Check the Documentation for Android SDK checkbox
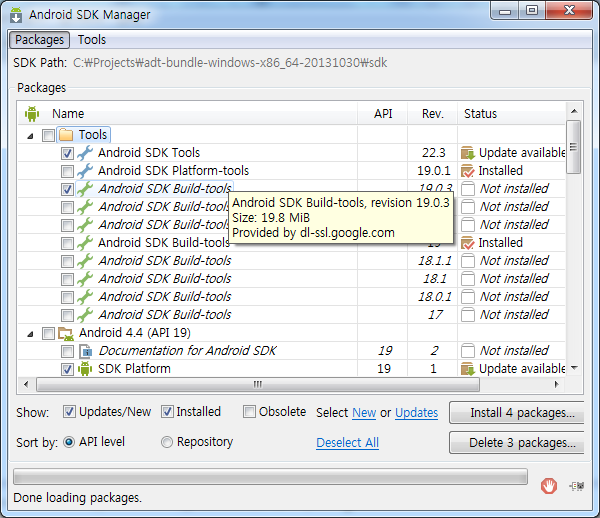This screenshot has height=518, width=600. [67, 351]
